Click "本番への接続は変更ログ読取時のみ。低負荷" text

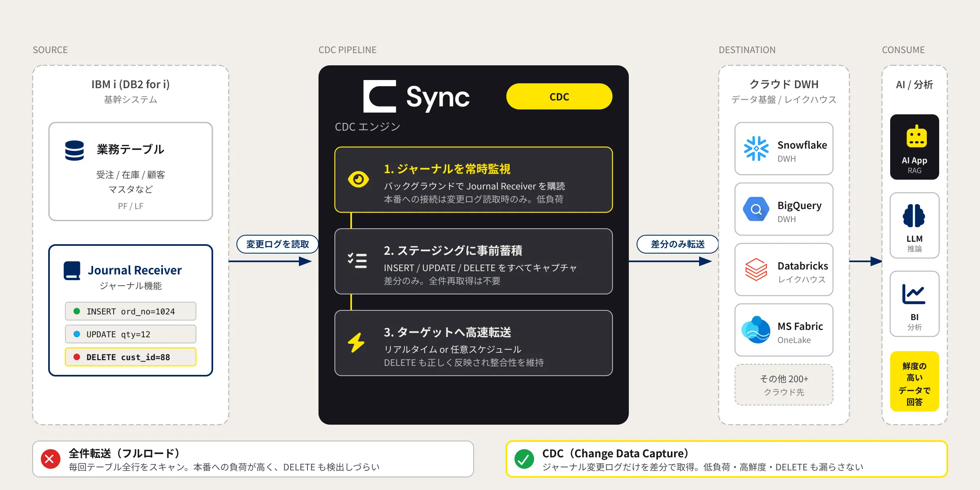point(474,199)
